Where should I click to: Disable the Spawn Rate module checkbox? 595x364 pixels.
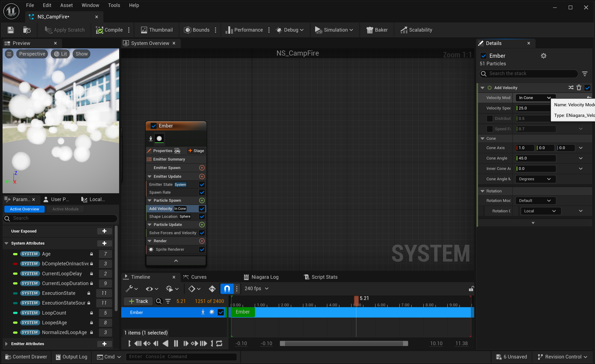tap(202, 192)
